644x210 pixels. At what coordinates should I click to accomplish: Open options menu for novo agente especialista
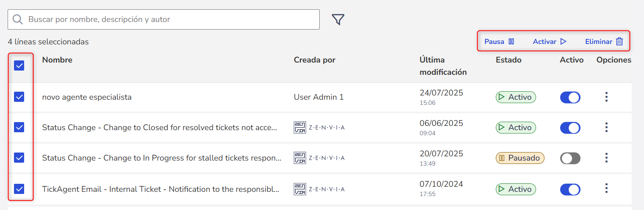click(606, 97)
